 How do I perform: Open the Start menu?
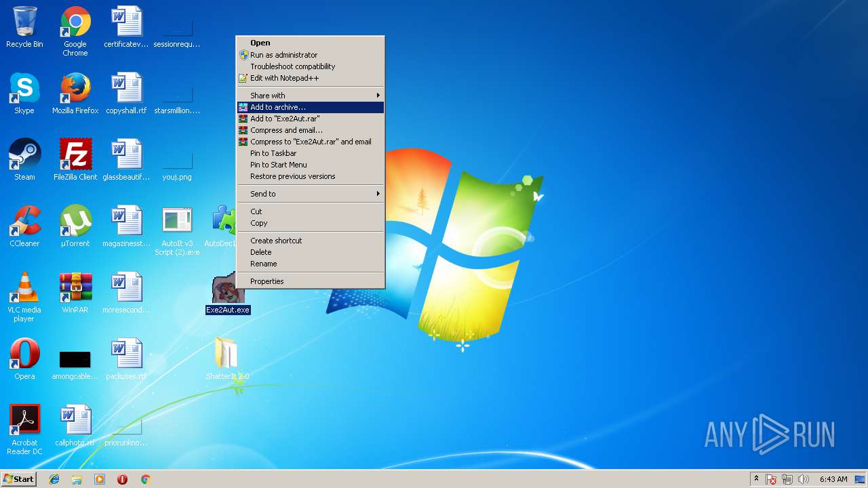click(19, 479)
